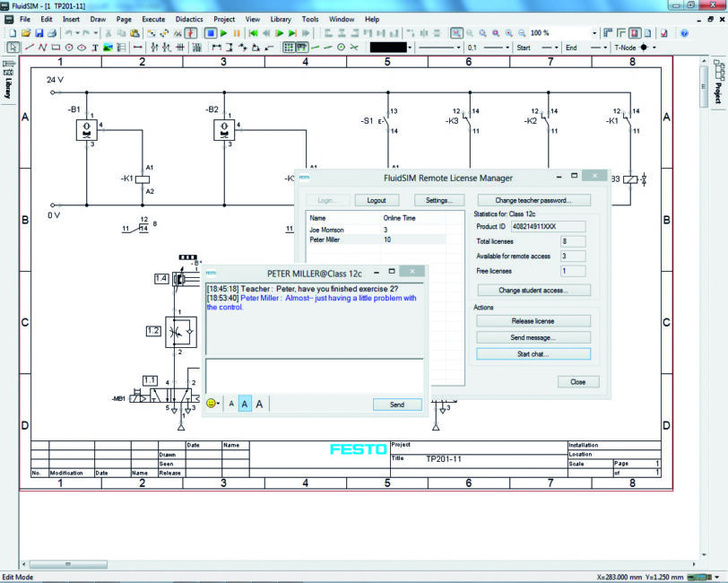Select the rectangle drawing tool
Screen dimensions: 728x583
coord(56,48)
